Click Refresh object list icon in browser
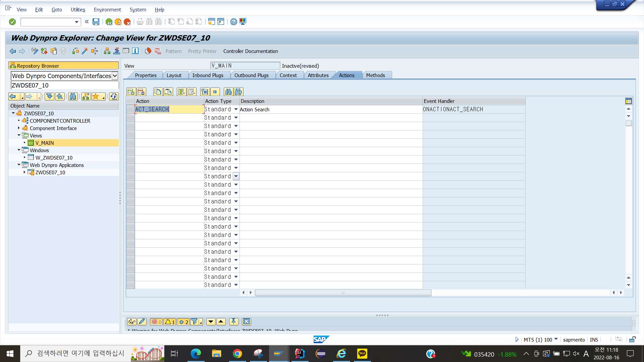 click(114, 97)
